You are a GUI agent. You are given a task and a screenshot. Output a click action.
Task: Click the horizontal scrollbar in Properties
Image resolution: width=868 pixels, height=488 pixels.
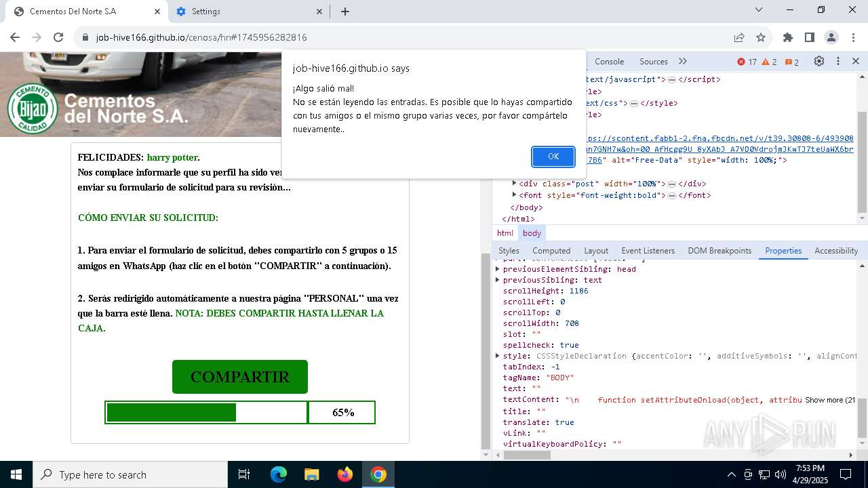(x=528, y=455)
